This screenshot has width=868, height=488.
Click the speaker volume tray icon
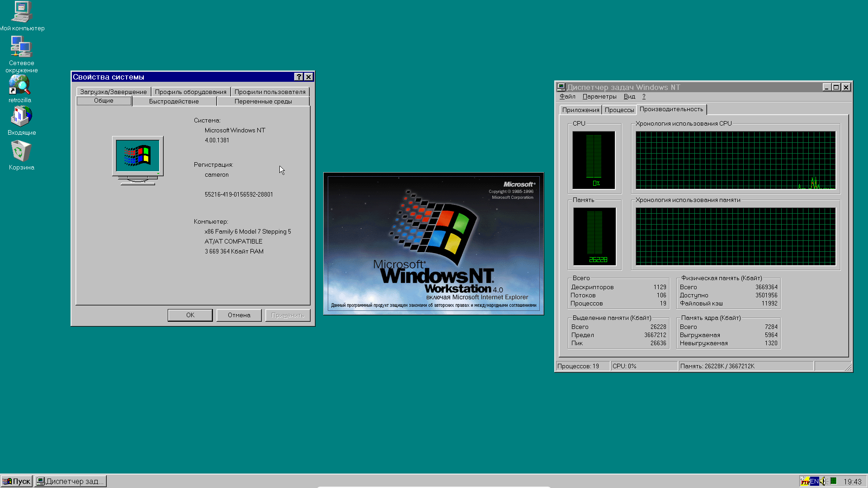[x=823, y=481]
